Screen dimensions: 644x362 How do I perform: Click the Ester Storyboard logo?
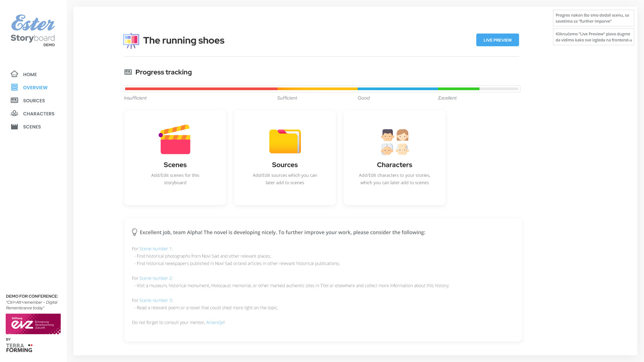[x=33, y=30]
